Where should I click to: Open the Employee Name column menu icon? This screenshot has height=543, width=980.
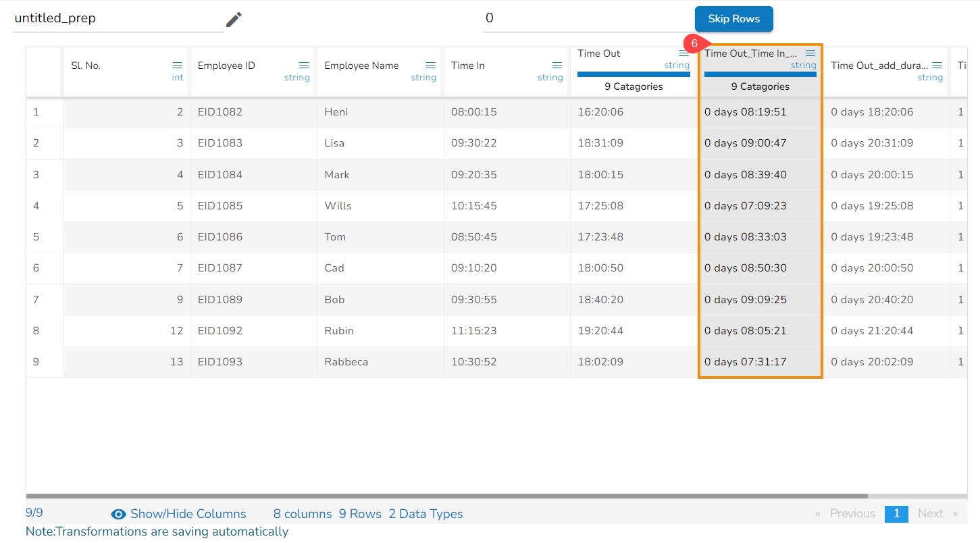[x=430, y=66]
